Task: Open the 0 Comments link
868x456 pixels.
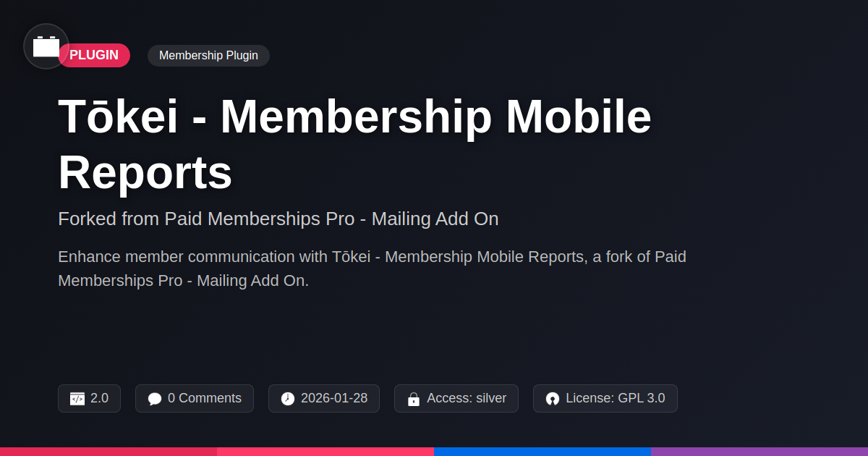Action: 204,398
